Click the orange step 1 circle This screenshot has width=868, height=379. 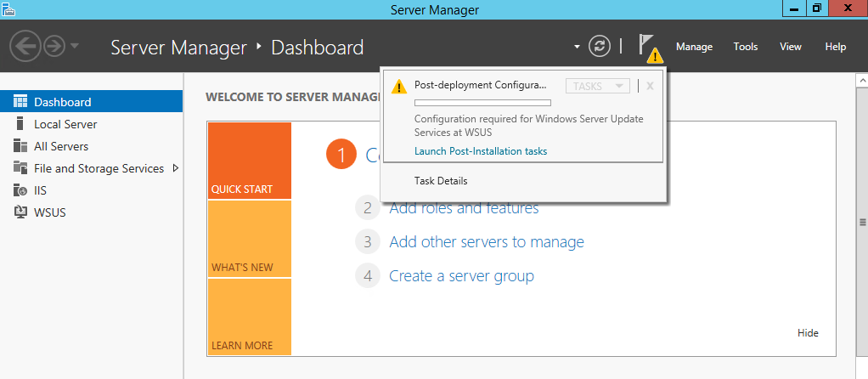pyautogui.click(x=341, y=155)
